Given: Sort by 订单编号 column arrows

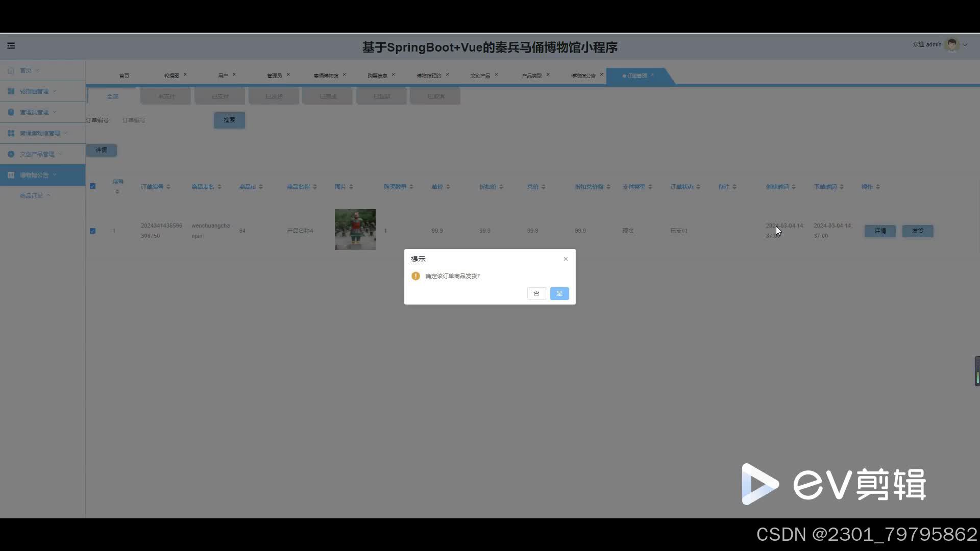Looking at the screenshot, I should coord(168,187).
